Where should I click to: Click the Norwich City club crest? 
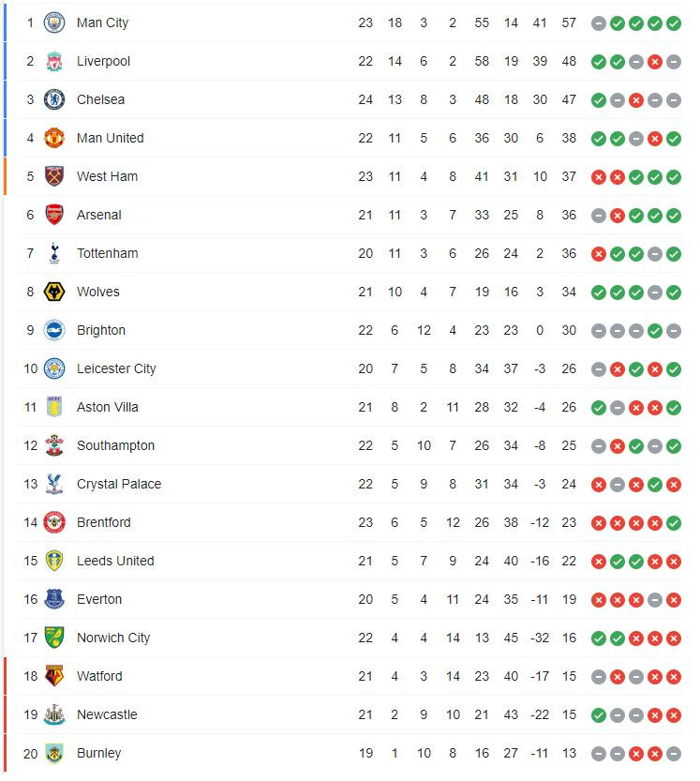[54, 638]
